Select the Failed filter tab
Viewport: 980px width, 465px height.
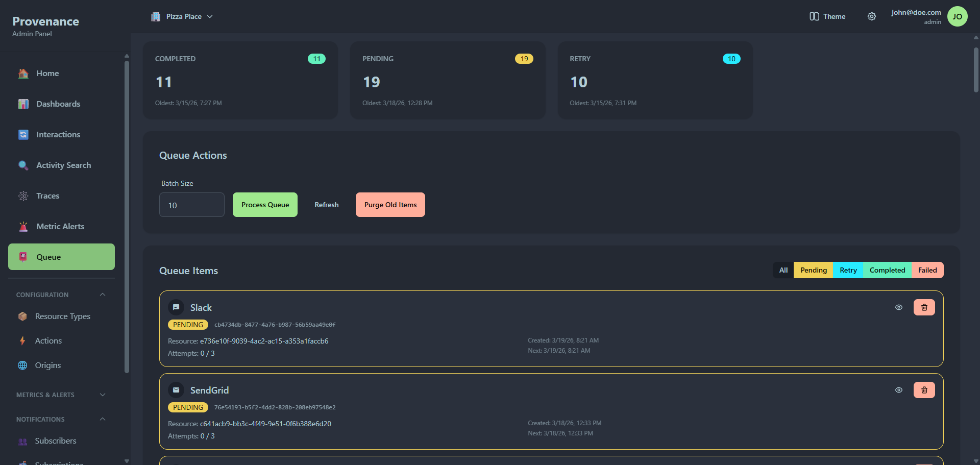[x=927, y=270]
